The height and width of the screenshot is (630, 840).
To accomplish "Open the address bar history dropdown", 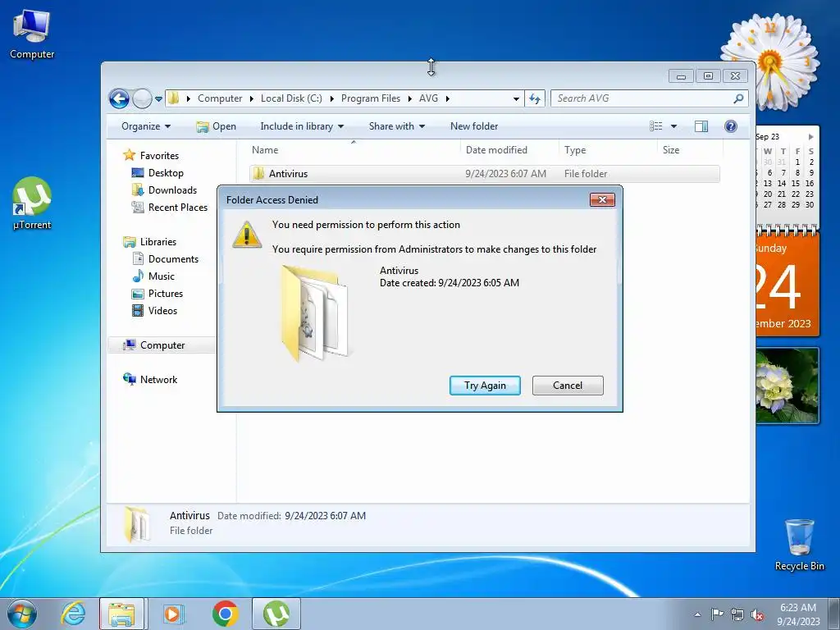I will click(516, 99).
